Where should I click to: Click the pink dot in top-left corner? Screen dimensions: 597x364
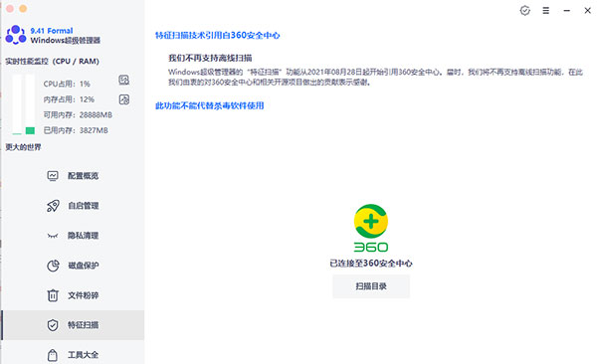point(10,8)
